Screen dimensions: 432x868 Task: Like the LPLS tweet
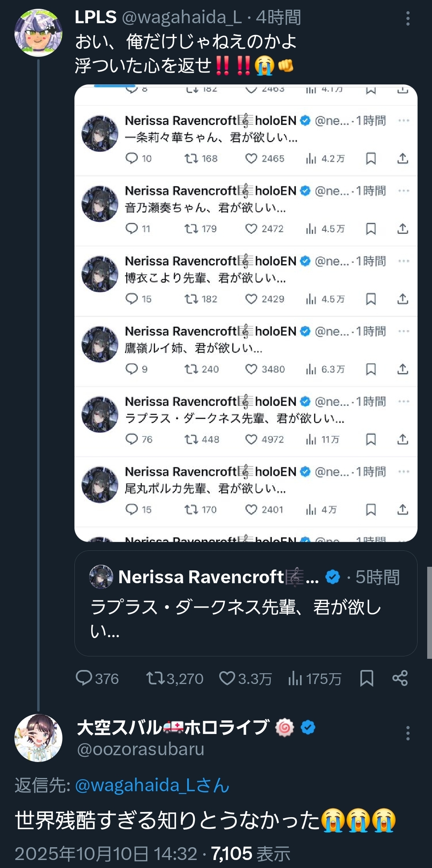245,678
